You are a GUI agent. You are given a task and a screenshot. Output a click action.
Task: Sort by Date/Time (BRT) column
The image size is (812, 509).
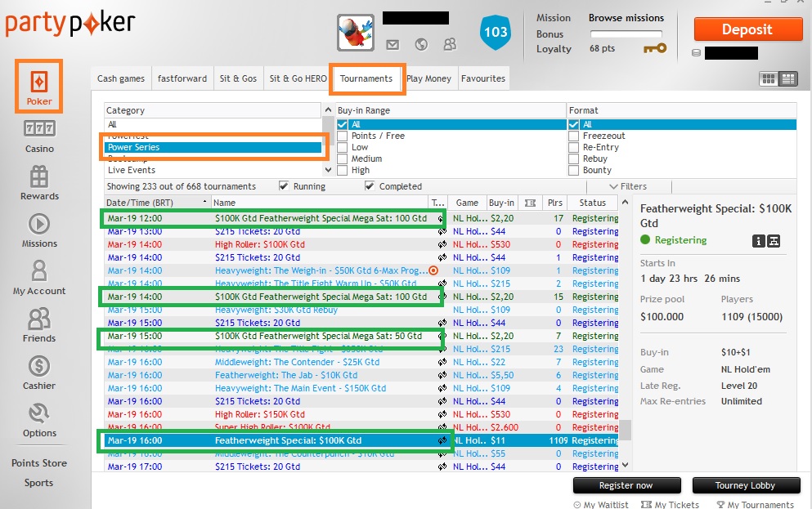(157, 203)
